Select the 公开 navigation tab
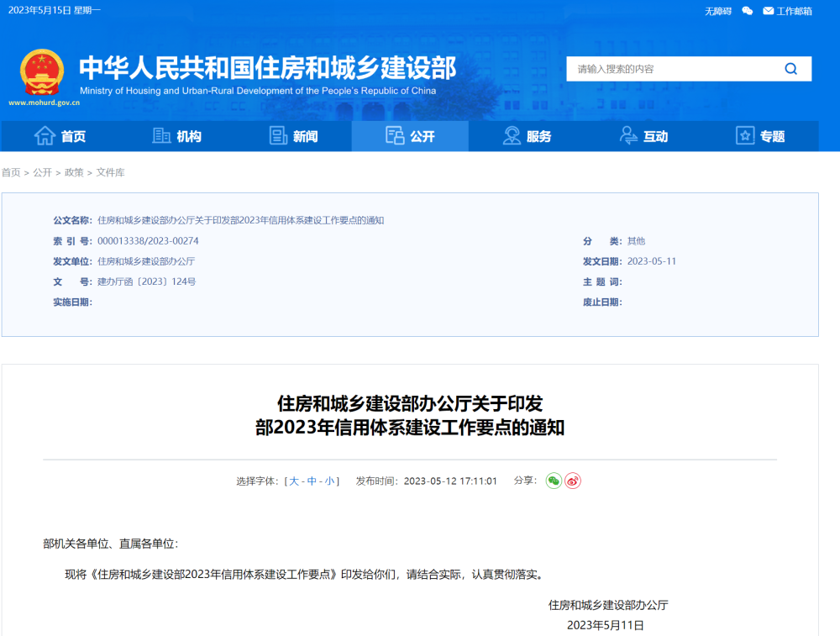 410,136
